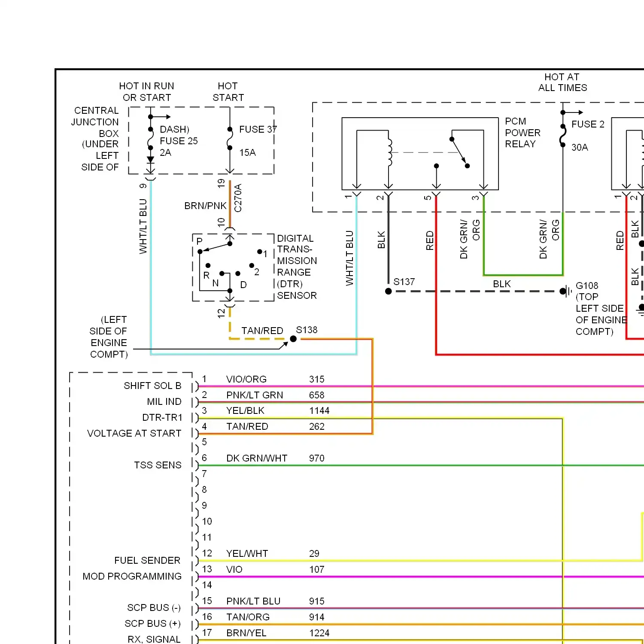The image size is (644, 644).
Task: Select the RX, SIGNAL pin name
Action: point(154,639)
